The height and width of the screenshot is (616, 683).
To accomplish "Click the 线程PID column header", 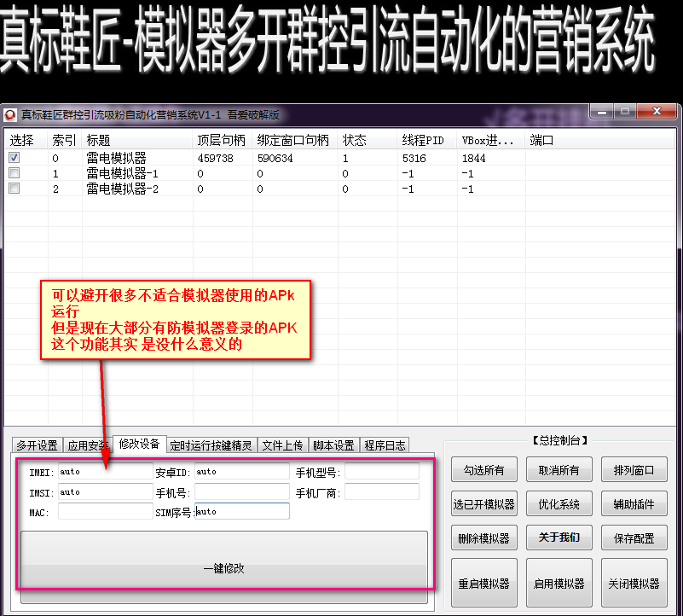I will point(427,140).
